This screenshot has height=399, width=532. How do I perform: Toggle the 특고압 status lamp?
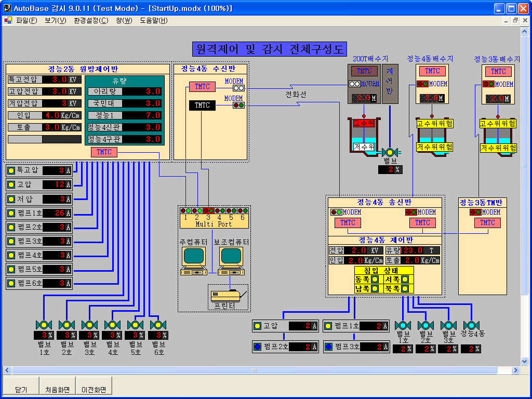pyautogui.click(x=11, y=170)
